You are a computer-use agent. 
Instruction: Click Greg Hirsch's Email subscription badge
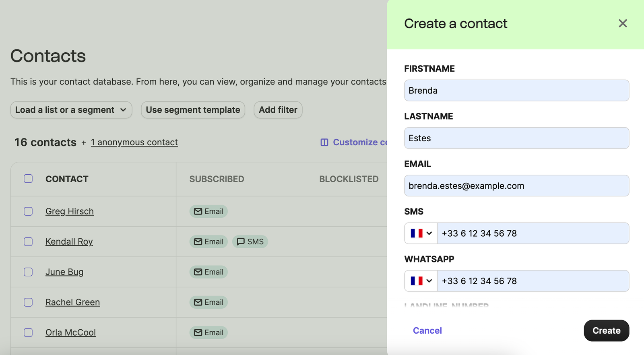(208, 211)
